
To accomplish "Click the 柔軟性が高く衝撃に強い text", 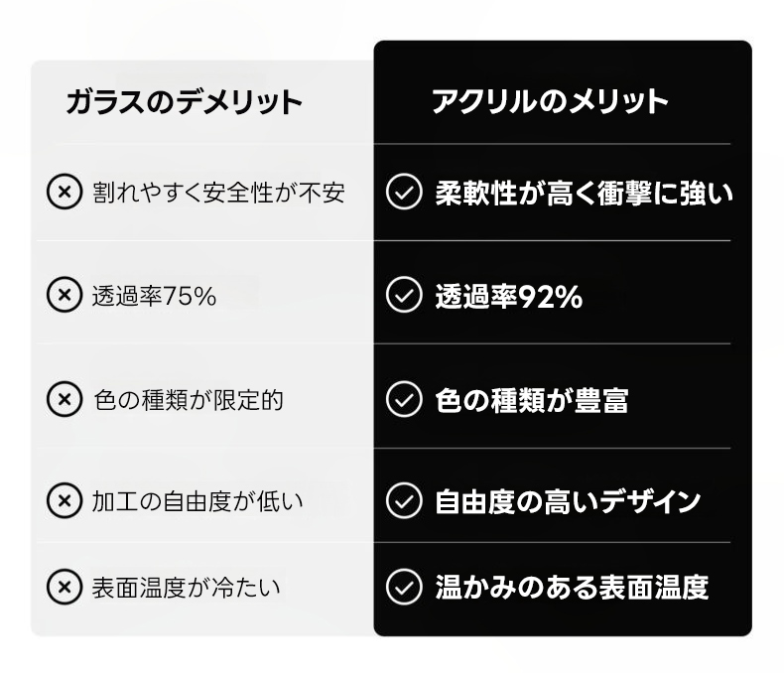I will click(585, 192).
